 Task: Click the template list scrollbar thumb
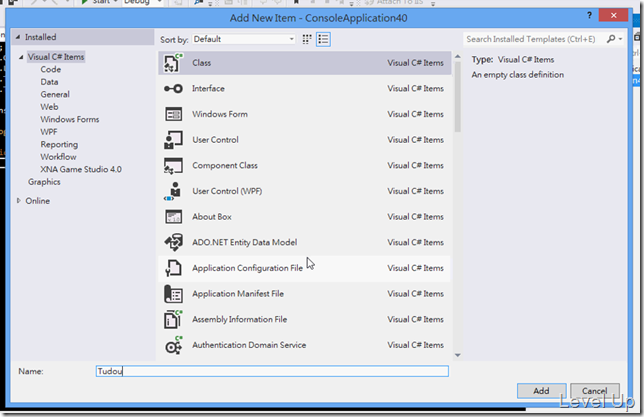click(458, 97)
